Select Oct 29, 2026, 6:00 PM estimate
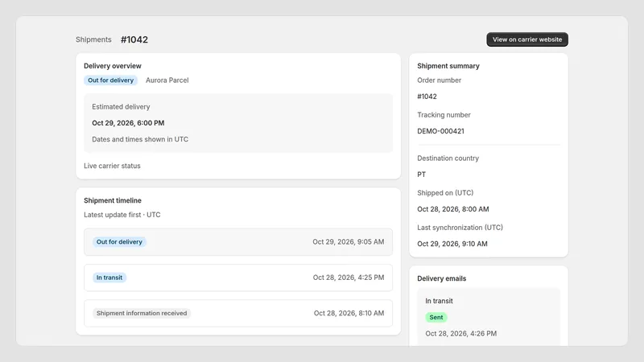This screenshot has width=644, height=362. click(x=128, y=123)
